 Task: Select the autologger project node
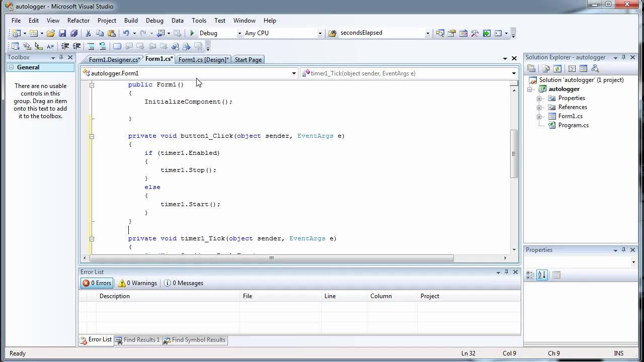564,89
